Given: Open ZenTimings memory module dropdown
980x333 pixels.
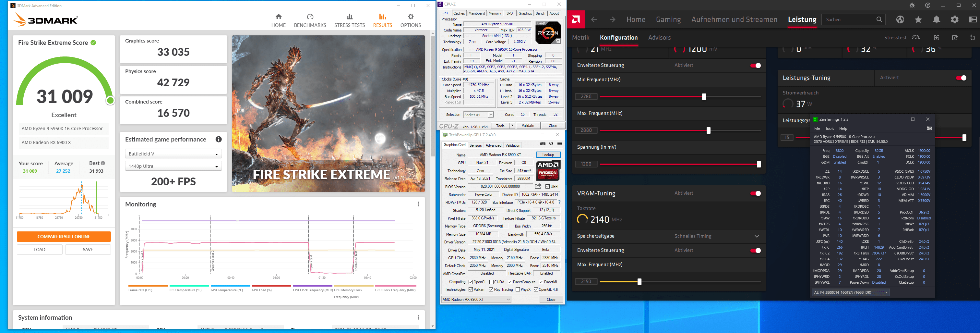Looking at the screenshot, I should click(850, 292).
